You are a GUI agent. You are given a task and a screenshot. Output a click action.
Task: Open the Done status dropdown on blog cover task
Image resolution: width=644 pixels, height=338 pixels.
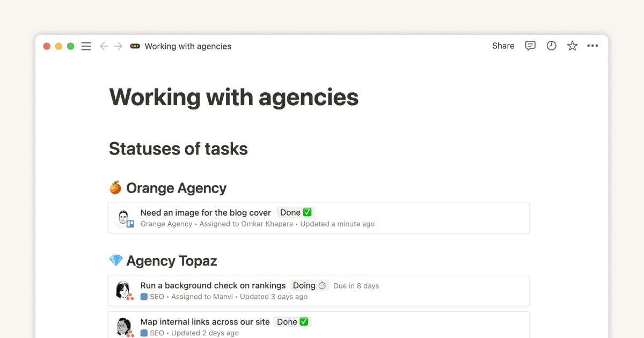point(295,212)
